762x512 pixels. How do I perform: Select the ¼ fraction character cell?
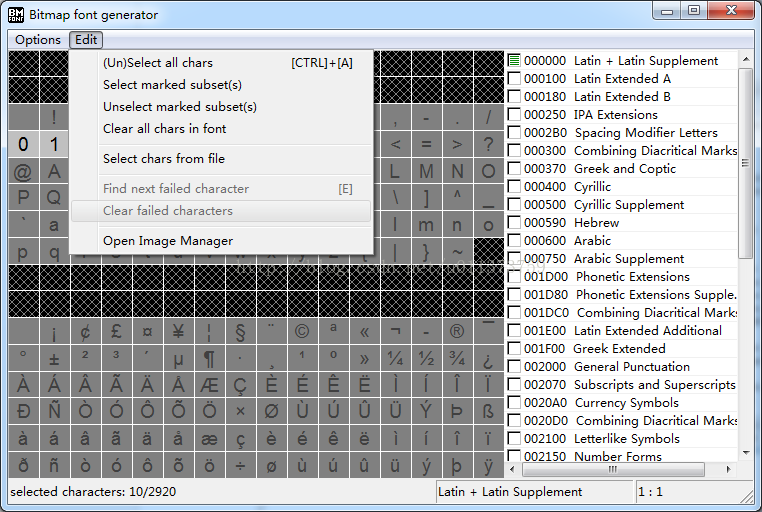(395, 358)
